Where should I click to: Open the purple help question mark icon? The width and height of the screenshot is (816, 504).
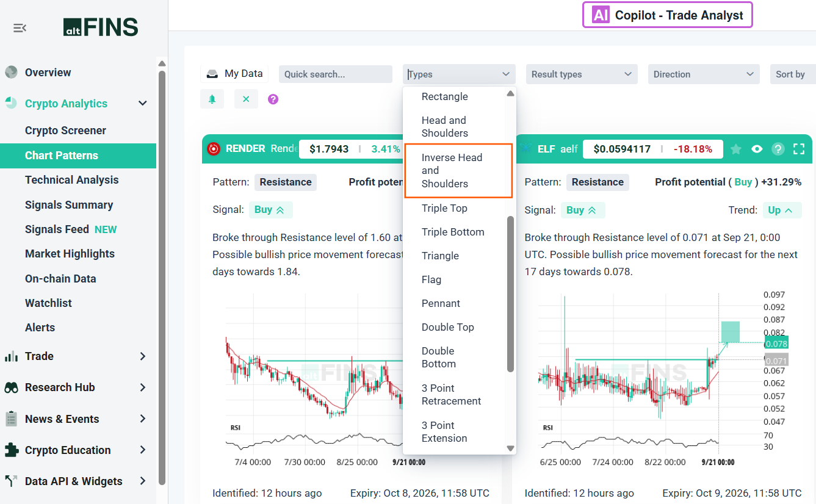273,99
